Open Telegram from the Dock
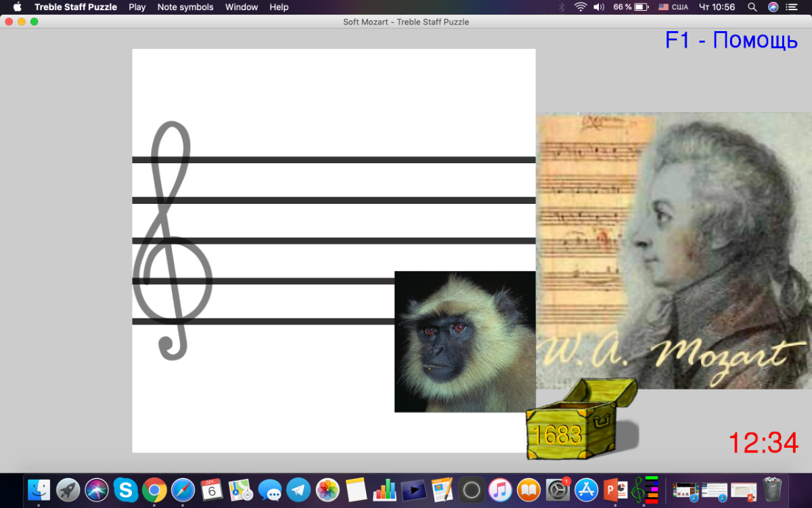 [x=298, y=489]
